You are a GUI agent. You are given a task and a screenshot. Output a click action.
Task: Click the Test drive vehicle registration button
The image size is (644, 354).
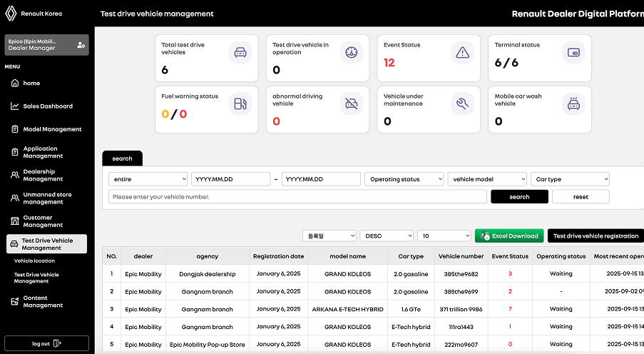595,236
